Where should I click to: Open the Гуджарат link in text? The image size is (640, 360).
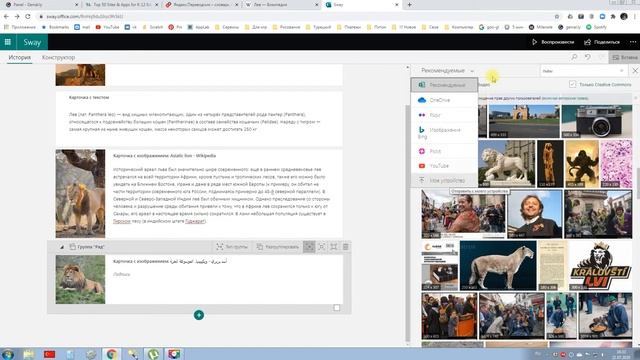pyautogui.click(x=195, y=221)
